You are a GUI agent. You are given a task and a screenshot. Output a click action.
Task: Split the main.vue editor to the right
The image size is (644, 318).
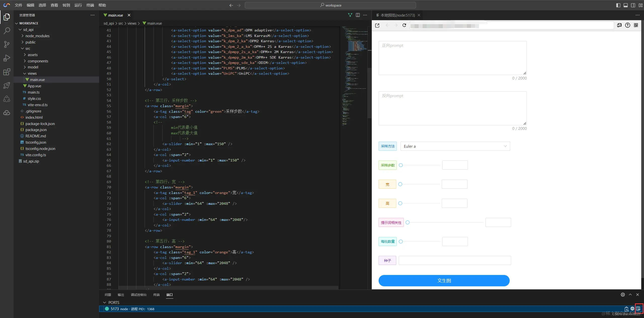click(358, 15)
